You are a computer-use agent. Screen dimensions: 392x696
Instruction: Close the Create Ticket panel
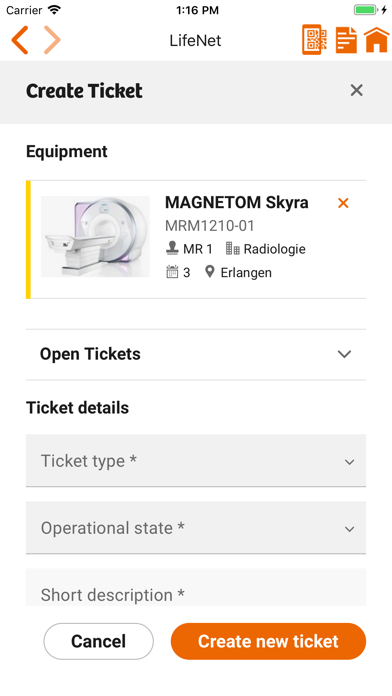pyautogui.click(x=356, y=91)
